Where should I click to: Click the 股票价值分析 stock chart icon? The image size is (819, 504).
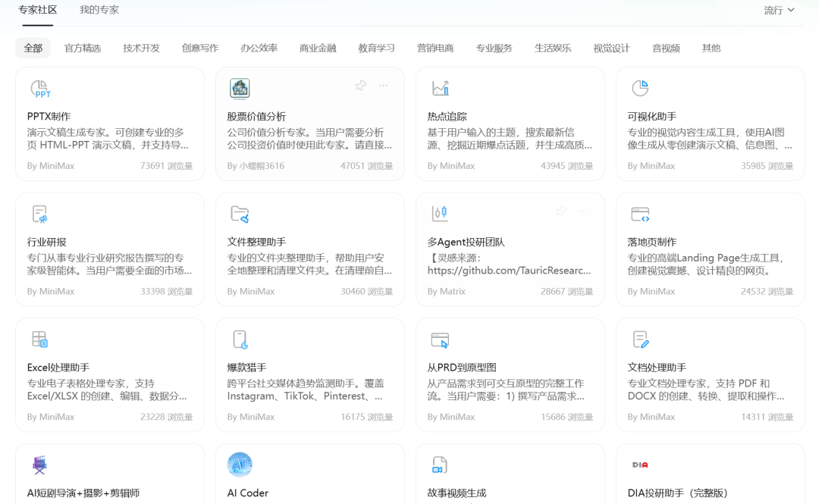pyautogui.click(x=240, y=88)
